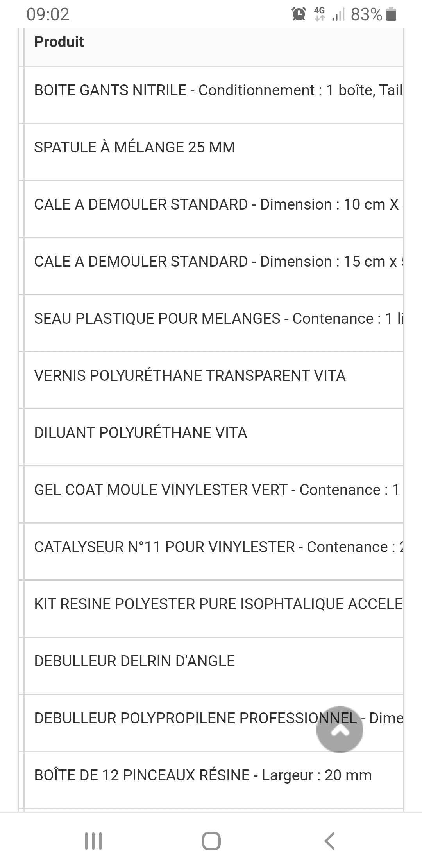Open GEL COAT MOULE VINYLESTER VERT
The width and height of the screenshot is (422, 868).
click(217, 490)
